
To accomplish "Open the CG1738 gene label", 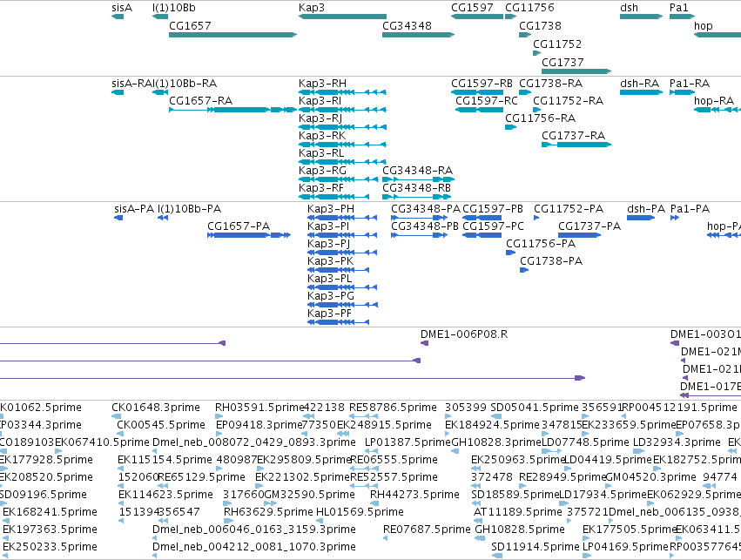I will [x=540, y=26].
